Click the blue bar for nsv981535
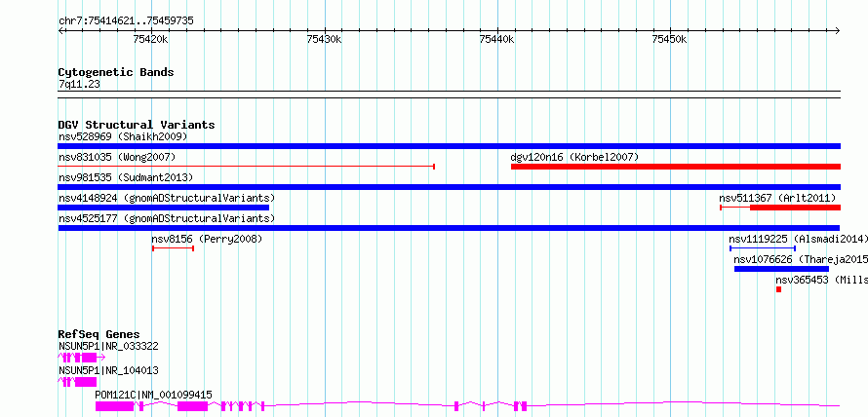The image size is (868, 417). [449, 187]
